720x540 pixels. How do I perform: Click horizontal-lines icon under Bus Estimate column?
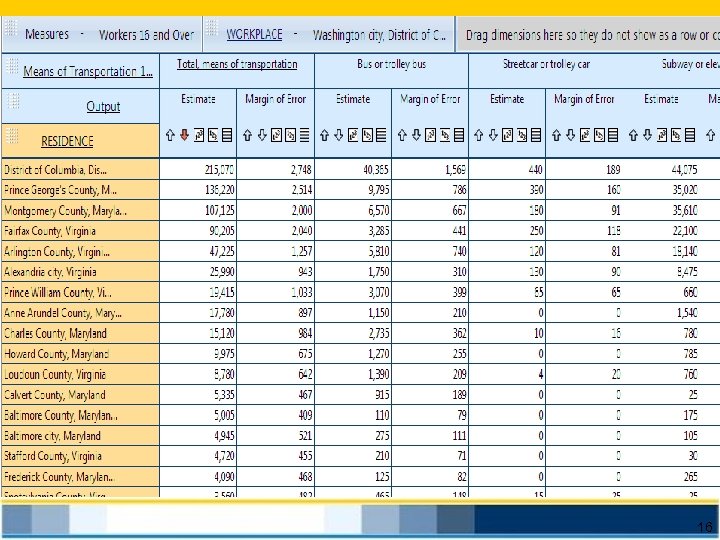[x=381, y=135]
